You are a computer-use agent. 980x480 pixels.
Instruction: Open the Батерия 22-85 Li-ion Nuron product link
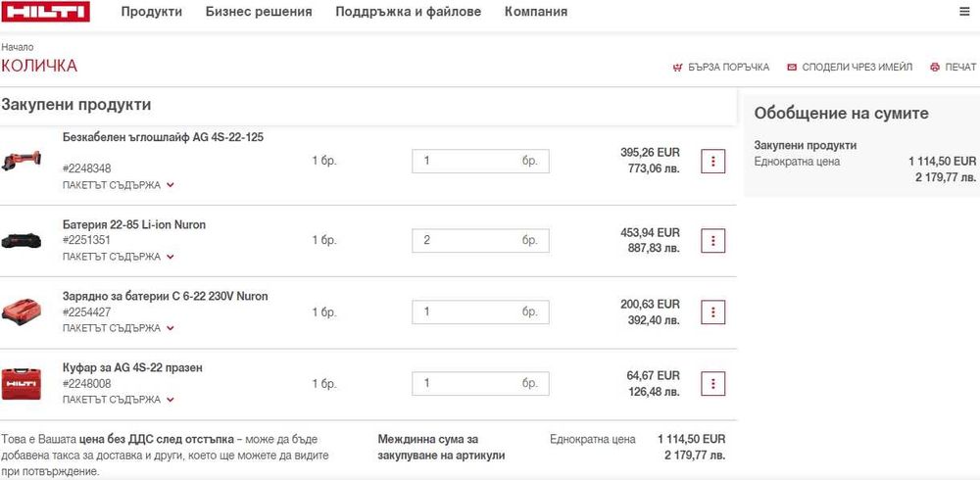click(x=134, y=224)
